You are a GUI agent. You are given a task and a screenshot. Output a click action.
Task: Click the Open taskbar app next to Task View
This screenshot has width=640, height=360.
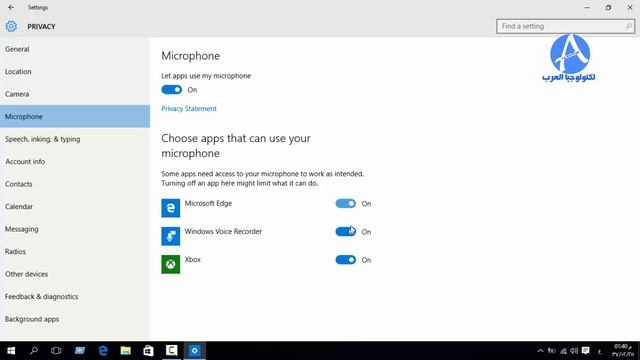coord(80,351)
